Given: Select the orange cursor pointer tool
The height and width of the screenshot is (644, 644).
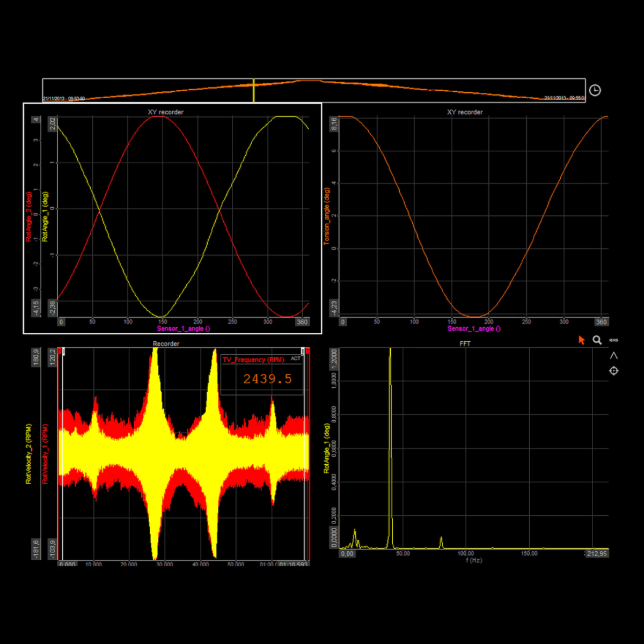Looking at the screenshot, I should coord(581,340).
